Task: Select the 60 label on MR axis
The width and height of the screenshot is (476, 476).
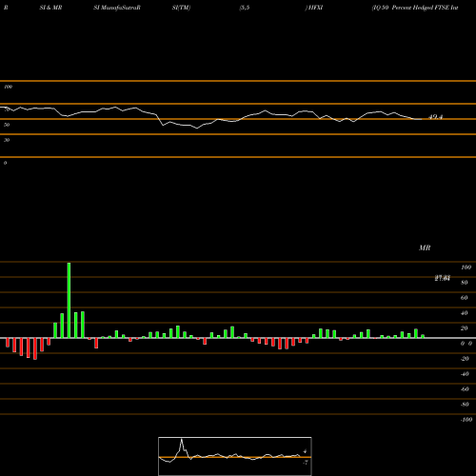Action: tap(465, 298)
